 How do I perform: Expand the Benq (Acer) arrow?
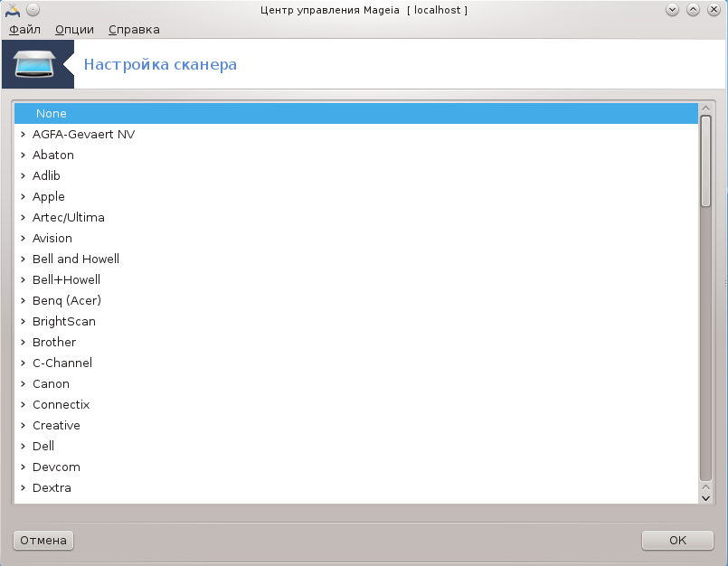(23, 300)
